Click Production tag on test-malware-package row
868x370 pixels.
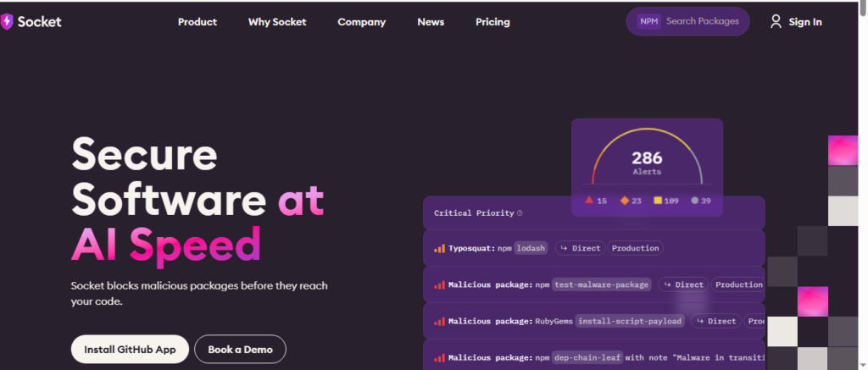pos(738,284)
